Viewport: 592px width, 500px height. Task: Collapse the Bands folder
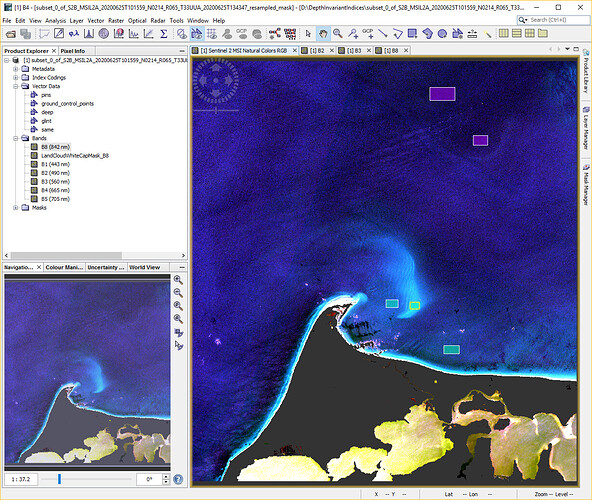[x=15, y=139]
